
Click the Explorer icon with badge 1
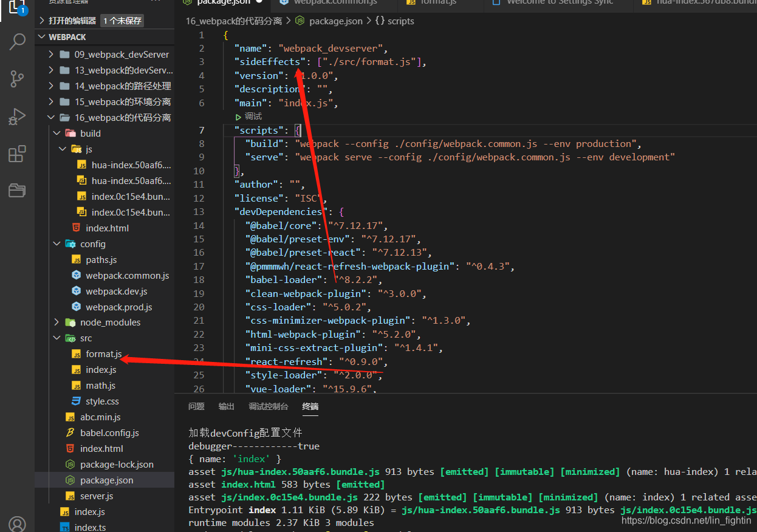(x=17, y=7)
